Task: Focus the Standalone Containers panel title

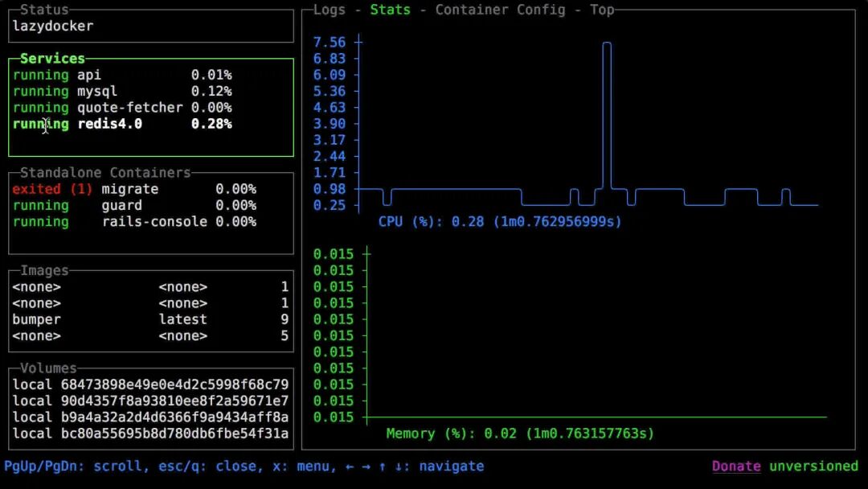Action: coord(106,173)
